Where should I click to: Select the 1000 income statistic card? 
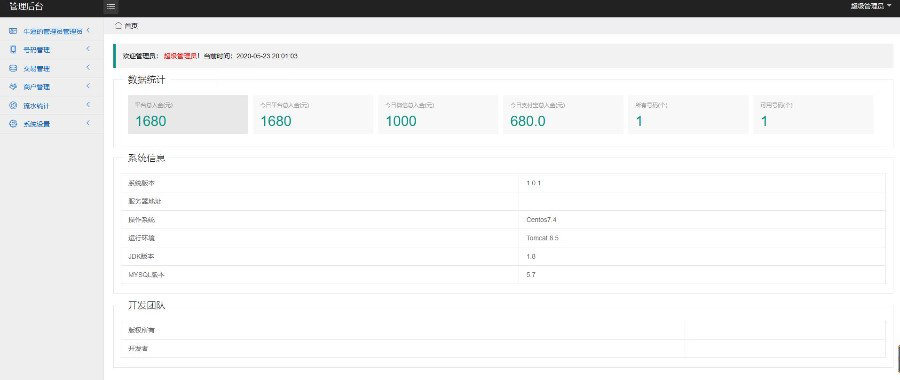pos(438,114)
